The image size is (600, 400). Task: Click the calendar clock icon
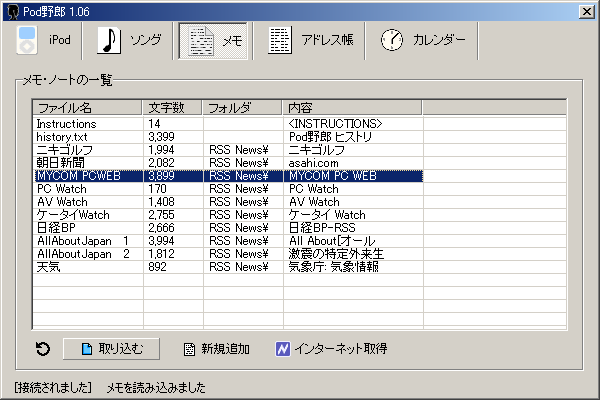coord(391,40)
